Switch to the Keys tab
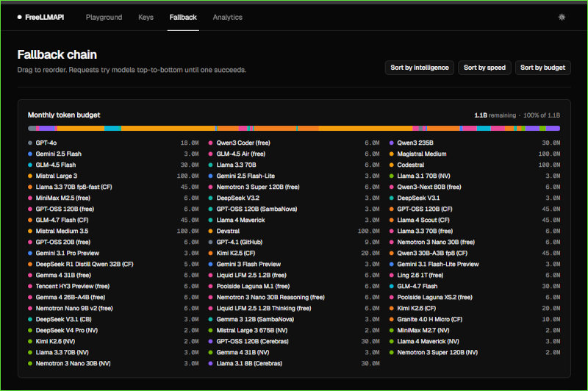The width and height of the screenshot is (588, 391). [x=146, y=17]
